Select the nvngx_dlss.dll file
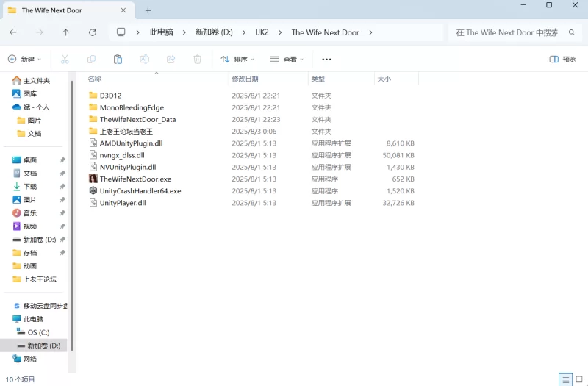 (x=122, y=155)
